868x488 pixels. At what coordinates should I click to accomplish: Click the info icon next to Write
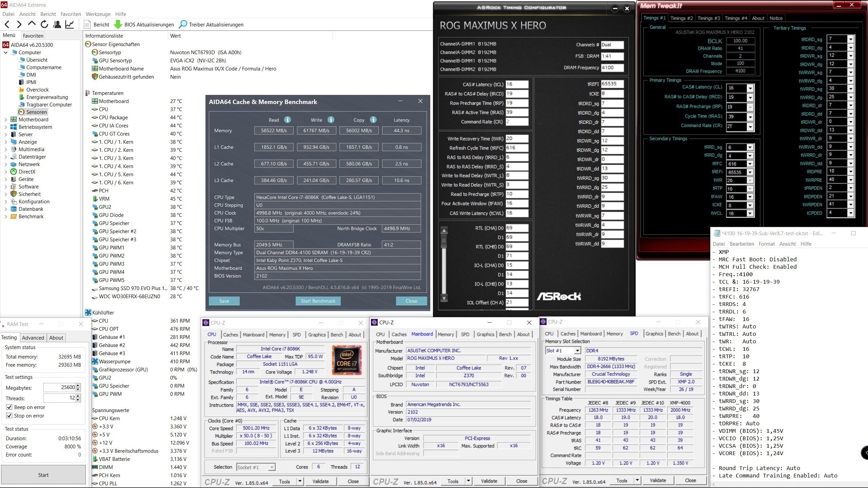(331, 120)
